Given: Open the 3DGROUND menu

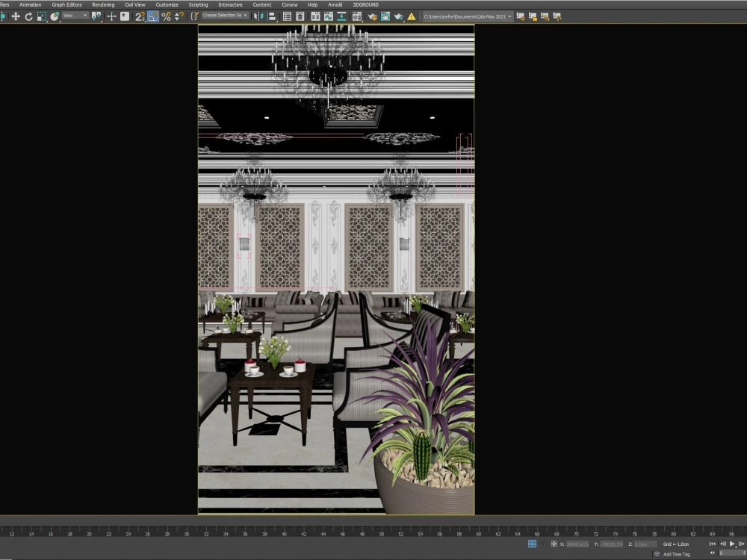Looking at the screenshot, I should 365,4.
